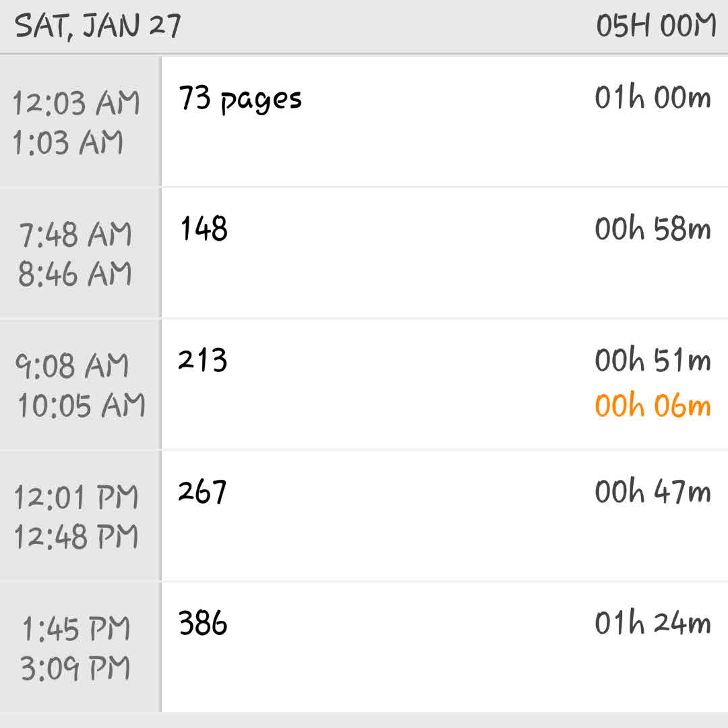This screenshot has height=728, width=728.
Task: Tap the 1:03 AM end time
Action: pyautogui.click(x=69, y=143)
